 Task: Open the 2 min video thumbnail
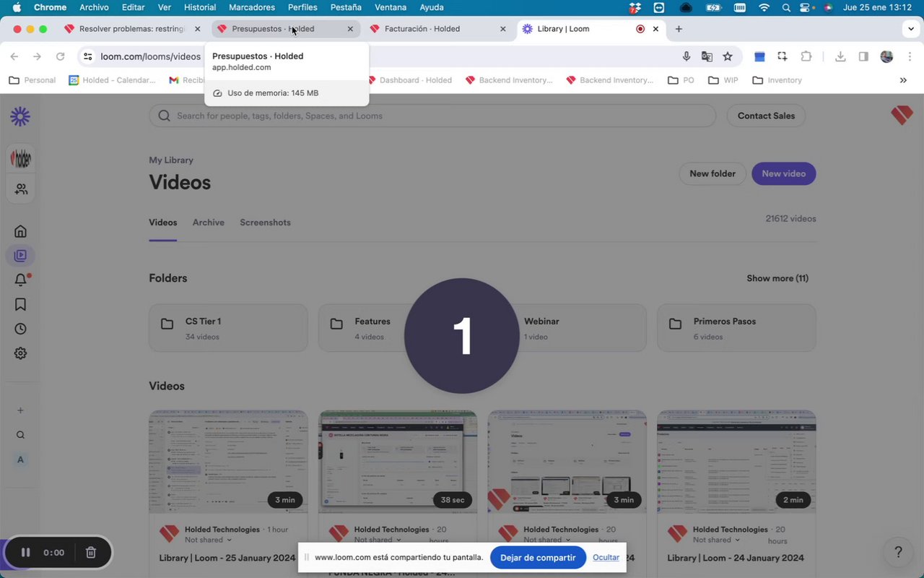point(736,462)
